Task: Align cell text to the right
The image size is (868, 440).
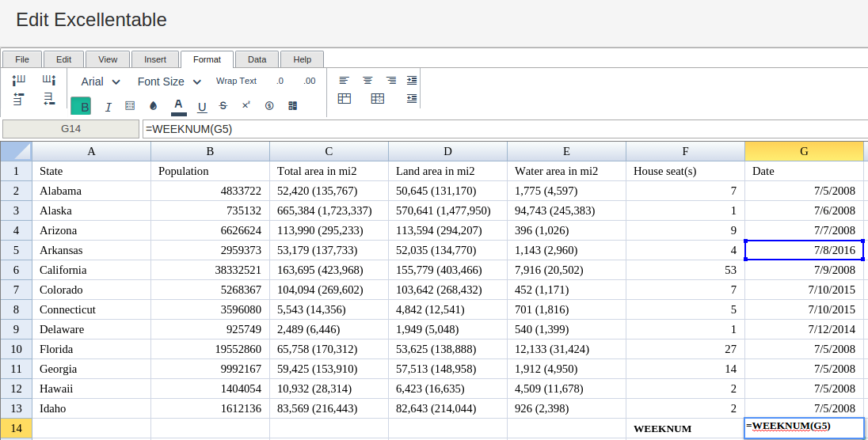Action: (x=390, y=80)
